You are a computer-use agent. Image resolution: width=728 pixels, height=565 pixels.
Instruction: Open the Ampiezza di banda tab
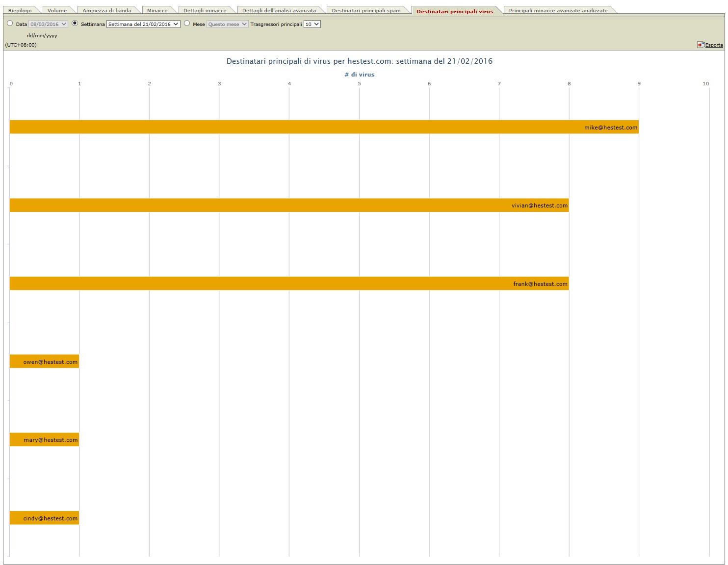pos(107,10)
